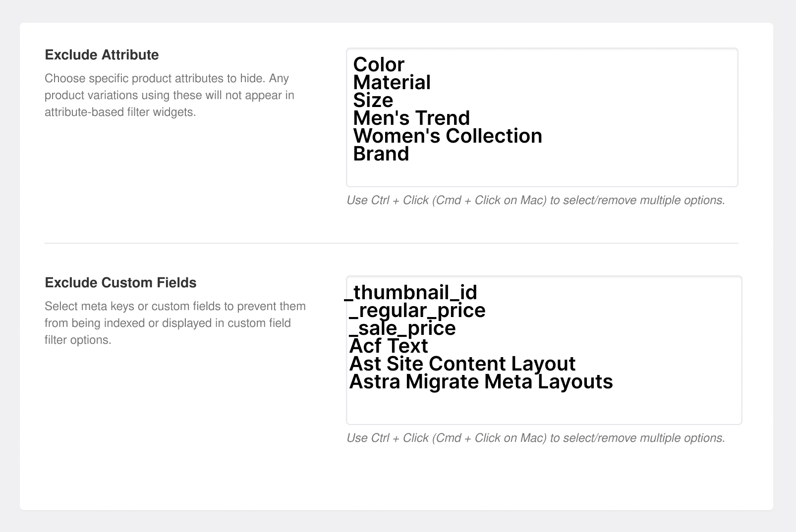Select the Color attribute option
This screenshot has width=796, height=532.
click(378, 64)
